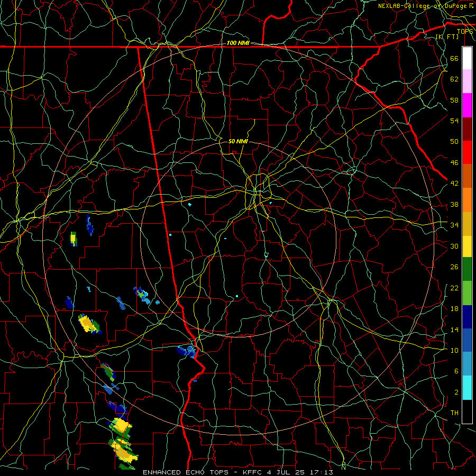Viewport: 476px width, 476px height.
Task: Click the 14 value on the legend scale
Action: pyautogui.click(x=454, y=329)
